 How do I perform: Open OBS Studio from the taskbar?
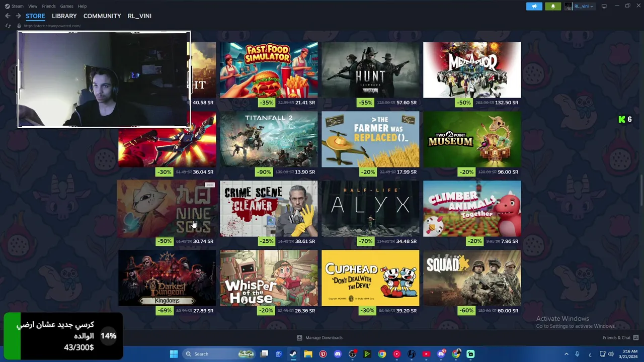(x=353, y=354)
